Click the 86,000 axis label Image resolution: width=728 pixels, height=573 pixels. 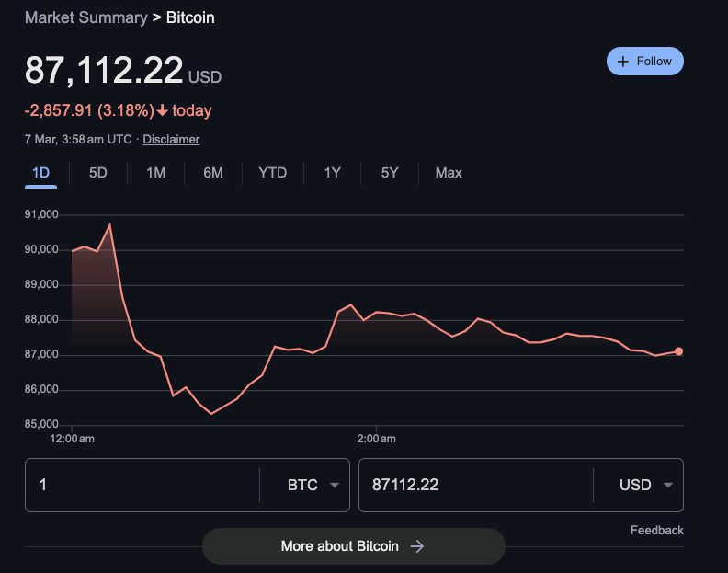41,389
